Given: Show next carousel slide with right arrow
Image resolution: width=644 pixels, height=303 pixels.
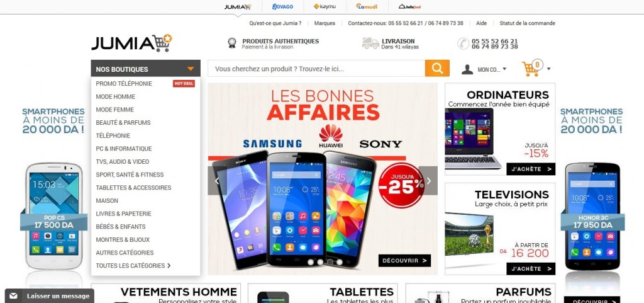Looking at the screenshot, I should [x=428, y=181].
